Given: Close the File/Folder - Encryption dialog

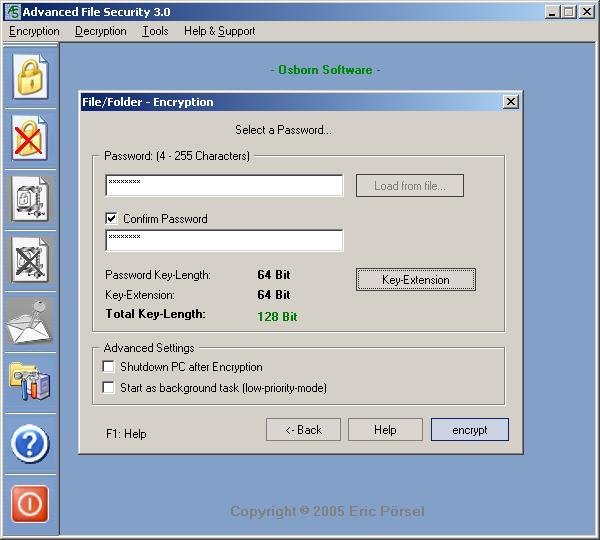Looking at the screenshot, I should pyautogui.click(x=511, y=102).
